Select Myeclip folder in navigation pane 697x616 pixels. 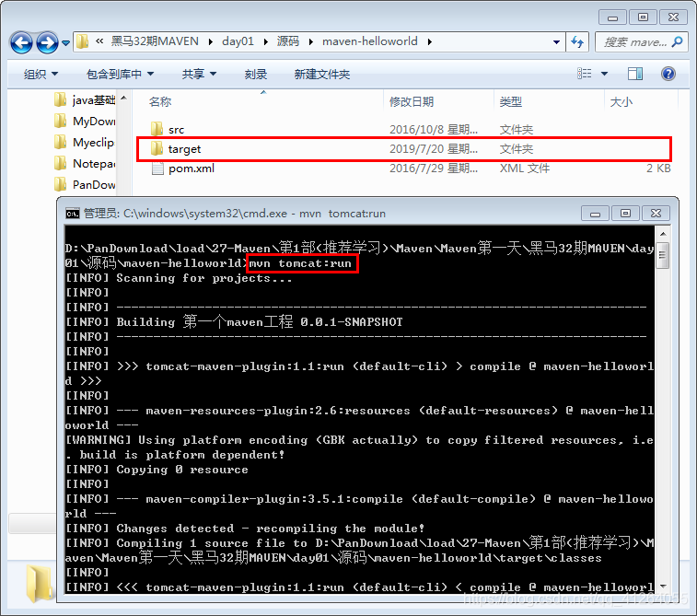85,143
